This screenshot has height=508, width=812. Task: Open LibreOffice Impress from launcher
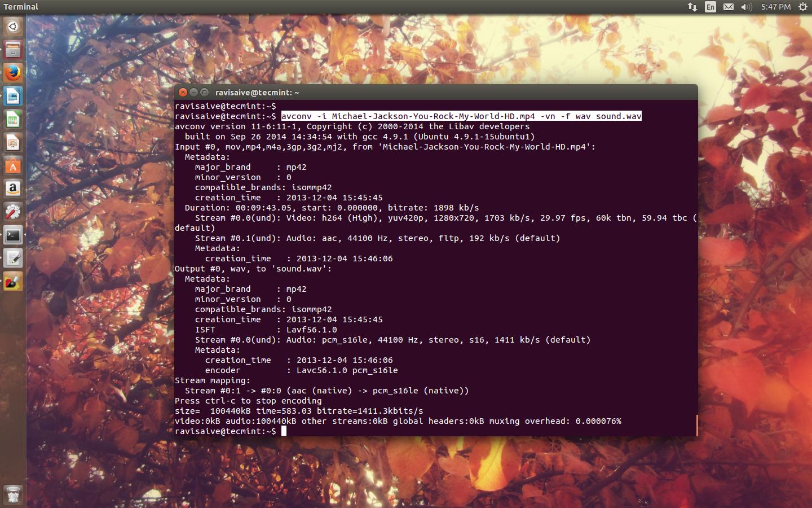coord(13,142)
